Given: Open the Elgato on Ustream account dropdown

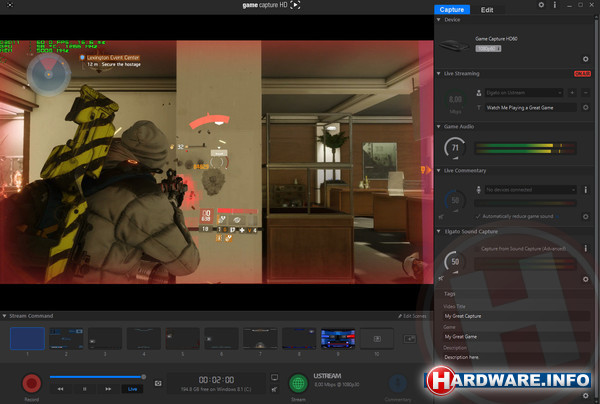Looking at the screenshot, I should [524, 93].
